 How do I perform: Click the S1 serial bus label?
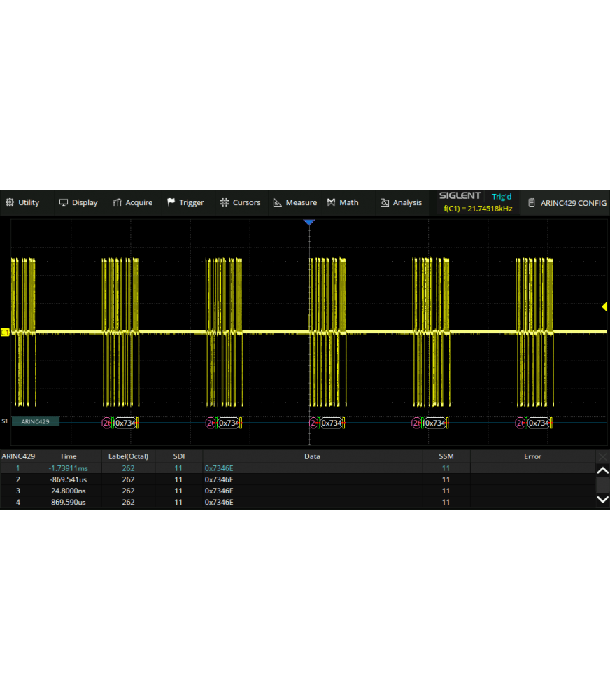pyautogui.click(x=4, y=421)
